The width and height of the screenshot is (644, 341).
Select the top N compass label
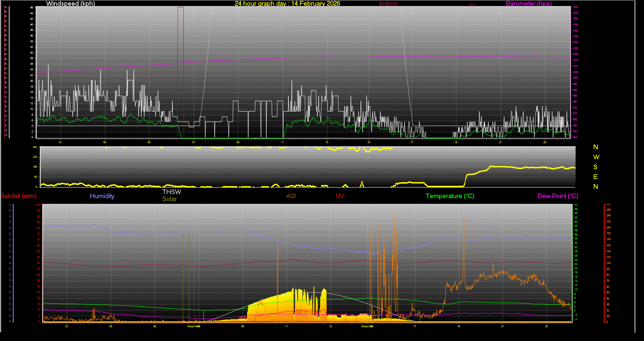point(595,147)
